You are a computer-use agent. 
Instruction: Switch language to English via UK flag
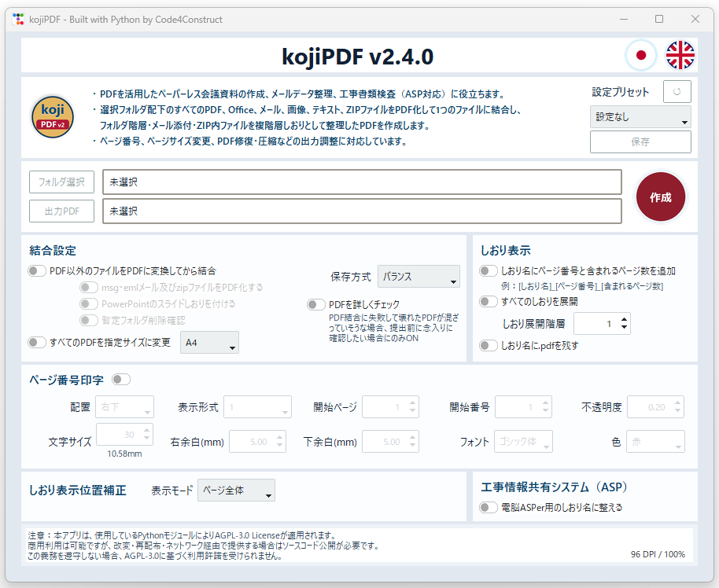680,56
